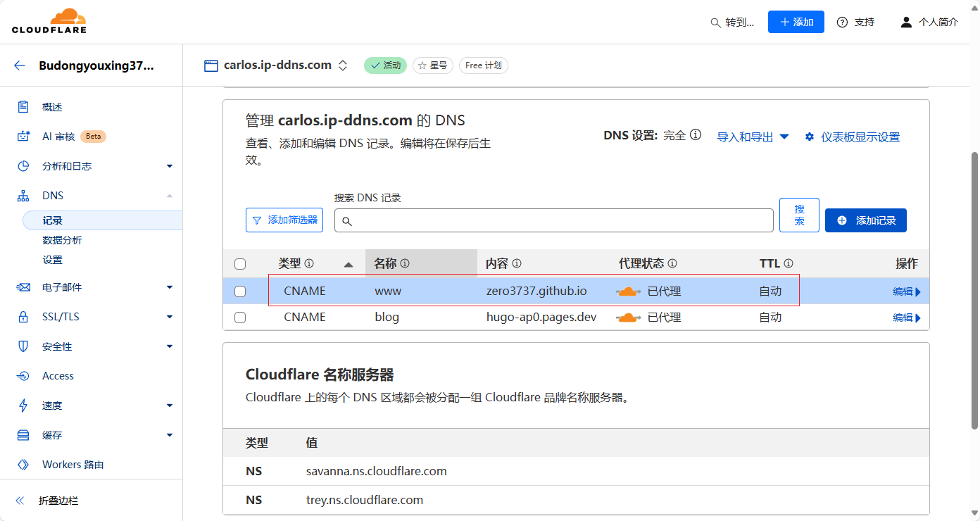
Task: Click the gear icon for 仪表板显示设置
Action: pyautogui.click(x=810, y=137)
